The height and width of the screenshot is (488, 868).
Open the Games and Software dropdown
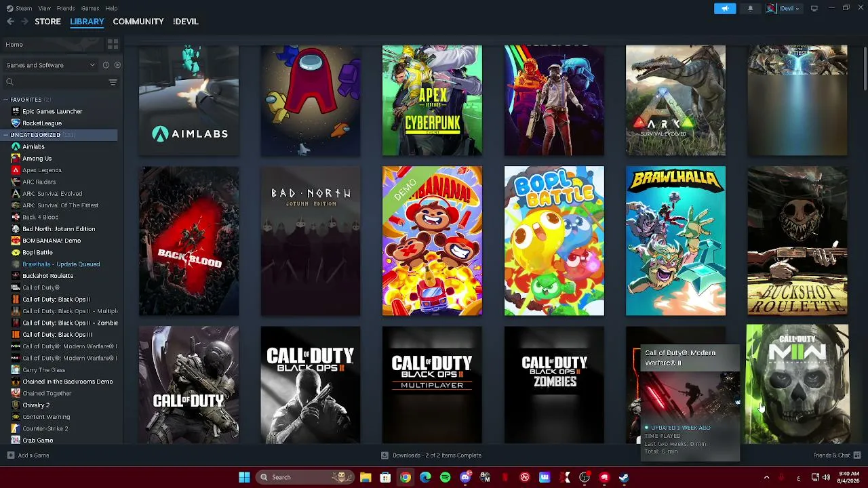[x=50, y=65]
